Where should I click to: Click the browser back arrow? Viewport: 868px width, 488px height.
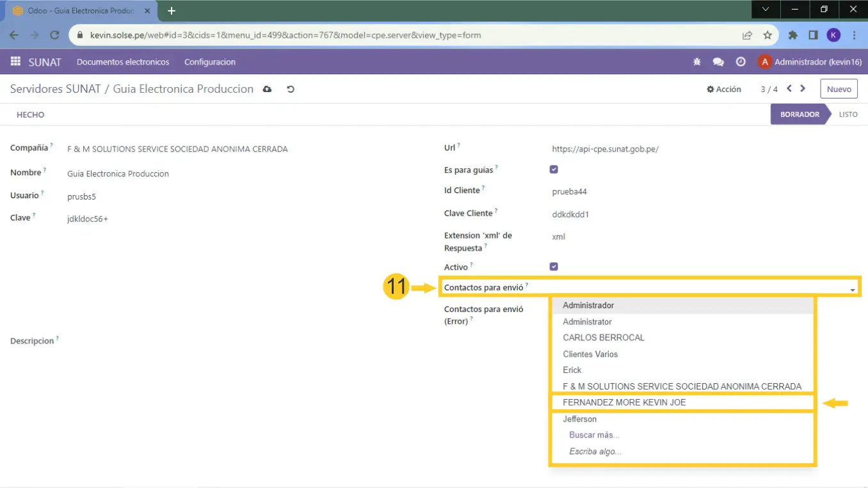tap(14, 35)
